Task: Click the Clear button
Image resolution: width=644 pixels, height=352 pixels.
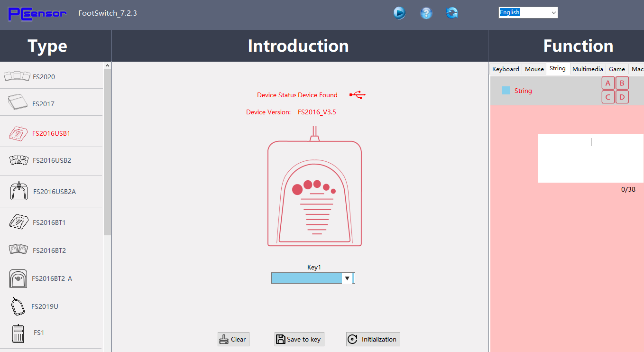Action: 233,339
